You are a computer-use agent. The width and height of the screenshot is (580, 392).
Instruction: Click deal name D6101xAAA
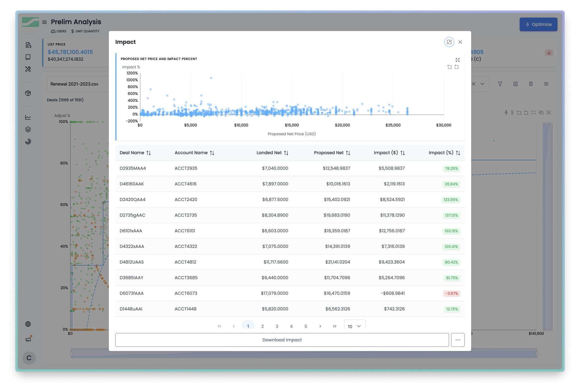[131, 231]
